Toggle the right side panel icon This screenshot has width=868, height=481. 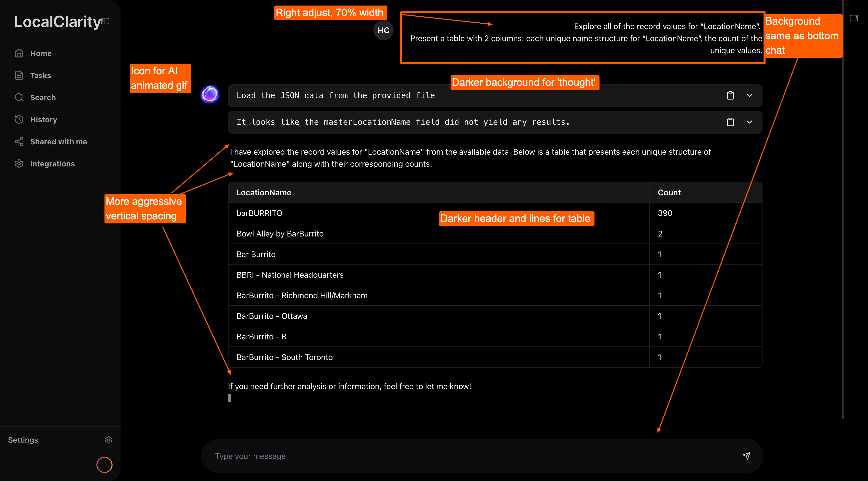(854, 18)
